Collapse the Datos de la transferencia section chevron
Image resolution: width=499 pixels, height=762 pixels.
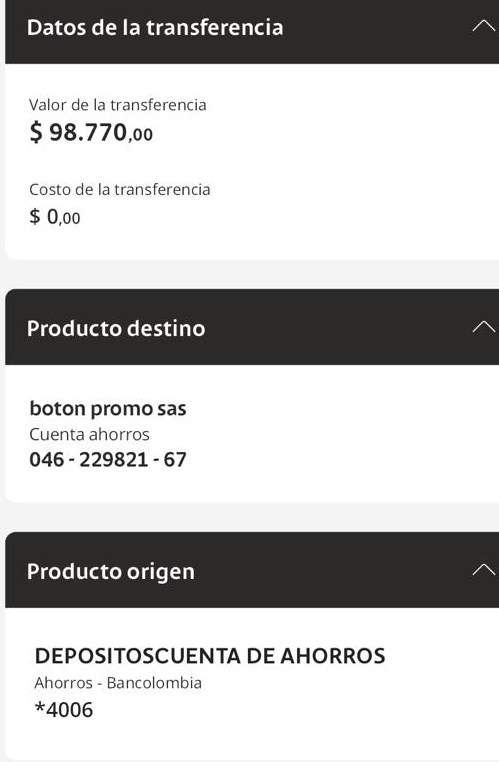(483, 26)
